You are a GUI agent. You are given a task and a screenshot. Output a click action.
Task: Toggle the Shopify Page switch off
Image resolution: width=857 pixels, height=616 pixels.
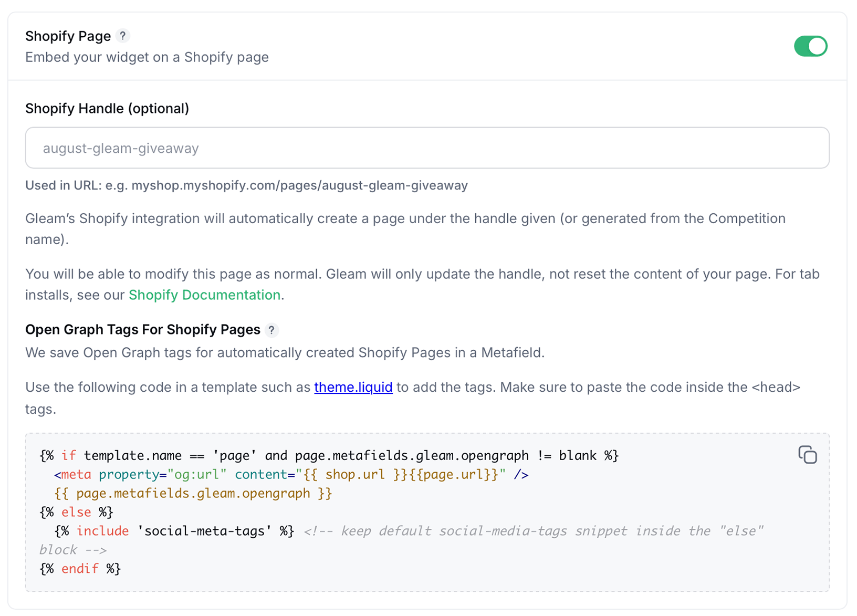tap(810, 46)
